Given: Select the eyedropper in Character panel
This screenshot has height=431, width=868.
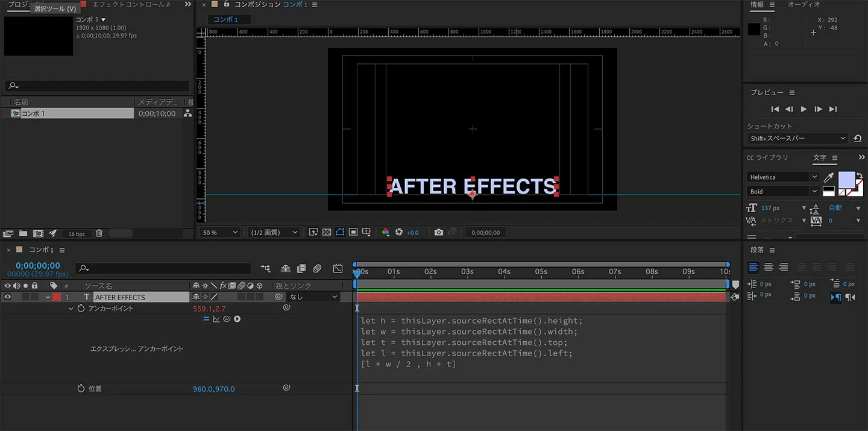Looking at the screenshot, I should pos(829,177).
